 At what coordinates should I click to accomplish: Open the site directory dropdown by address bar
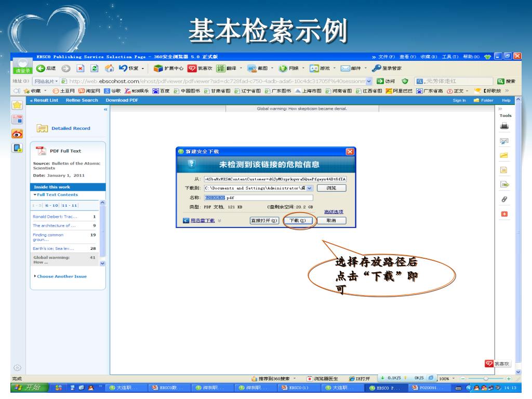click(x=46, y=81)
